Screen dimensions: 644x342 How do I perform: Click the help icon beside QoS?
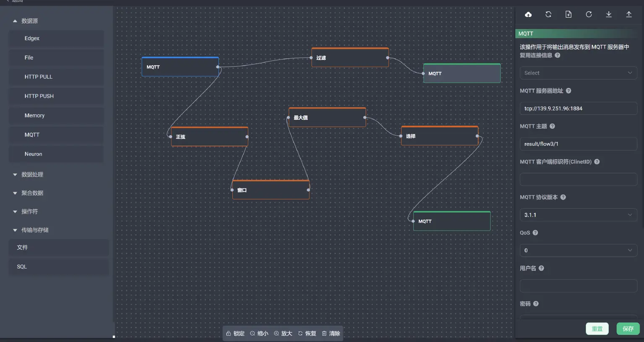point(536,233)
